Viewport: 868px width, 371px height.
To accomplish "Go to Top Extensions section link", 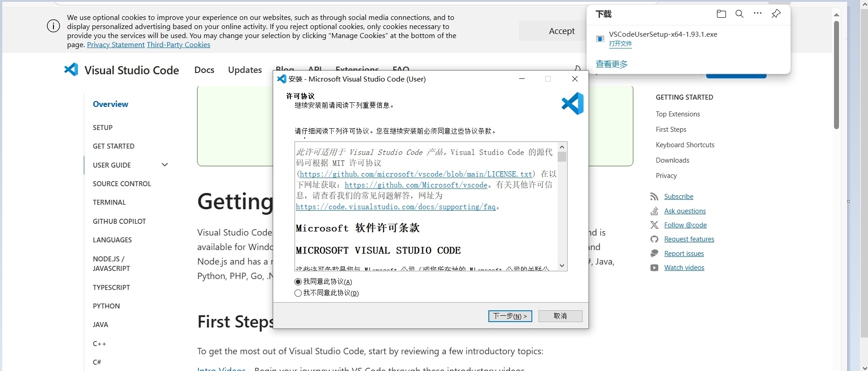I will pos(678,114).
